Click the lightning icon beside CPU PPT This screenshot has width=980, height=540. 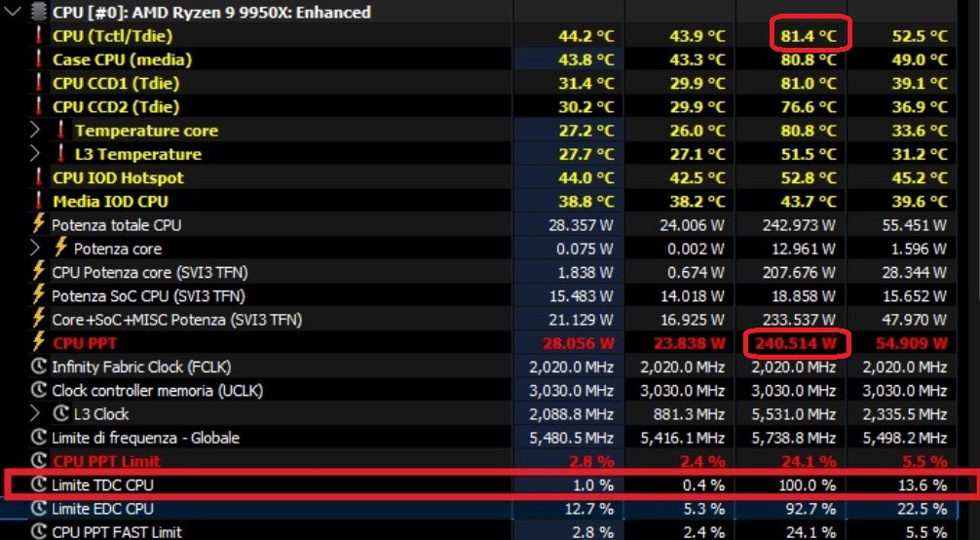pyautogui.click(x=39, y=342)
